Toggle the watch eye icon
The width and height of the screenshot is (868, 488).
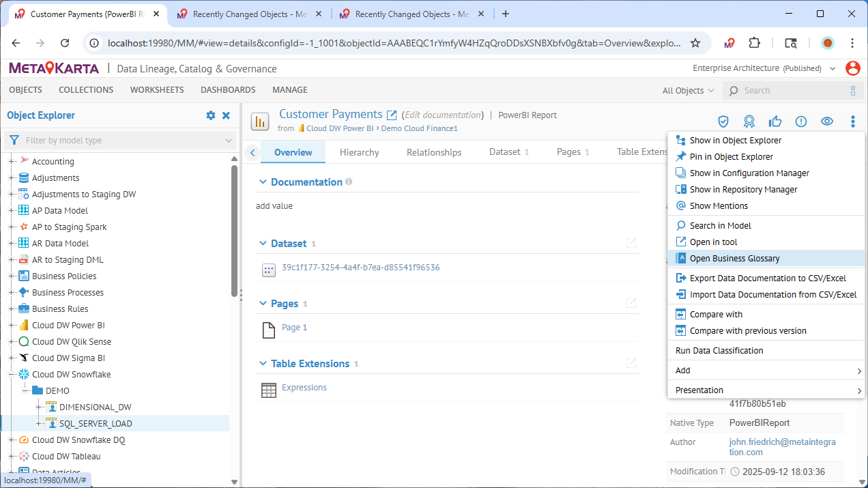point(827,121)
